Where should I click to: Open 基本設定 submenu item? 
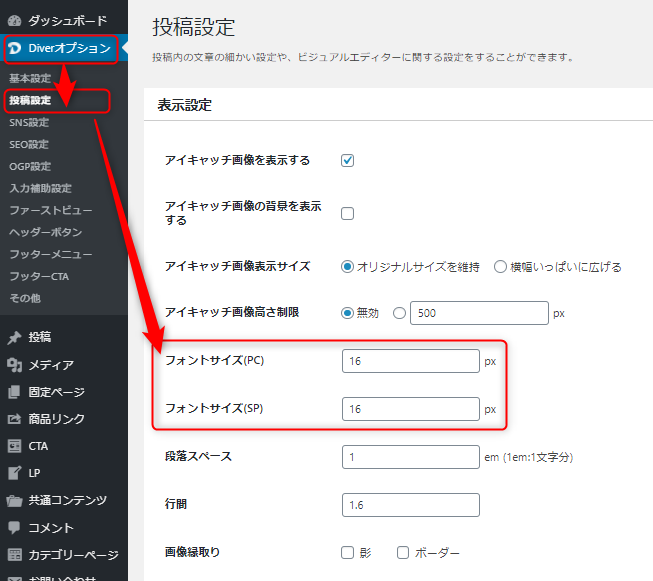click(30, 78)
